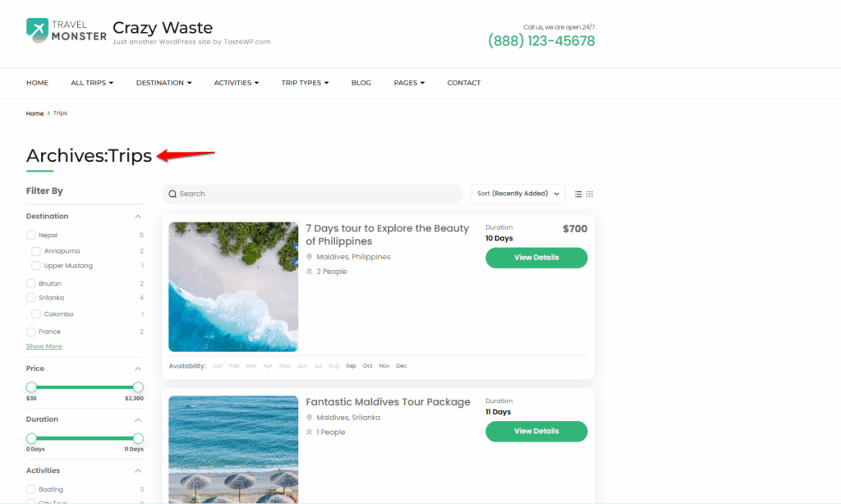Screen dimensions: 841x504
Task: Enable the Colombo destination checkbox
Action: pos(36,314)
